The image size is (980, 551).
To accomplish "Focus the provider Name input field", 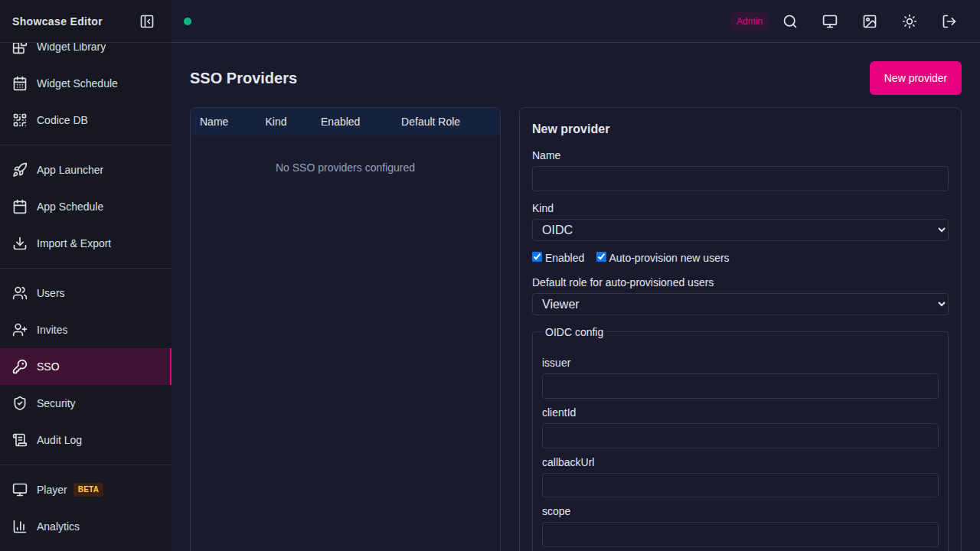I will [740, 179].
